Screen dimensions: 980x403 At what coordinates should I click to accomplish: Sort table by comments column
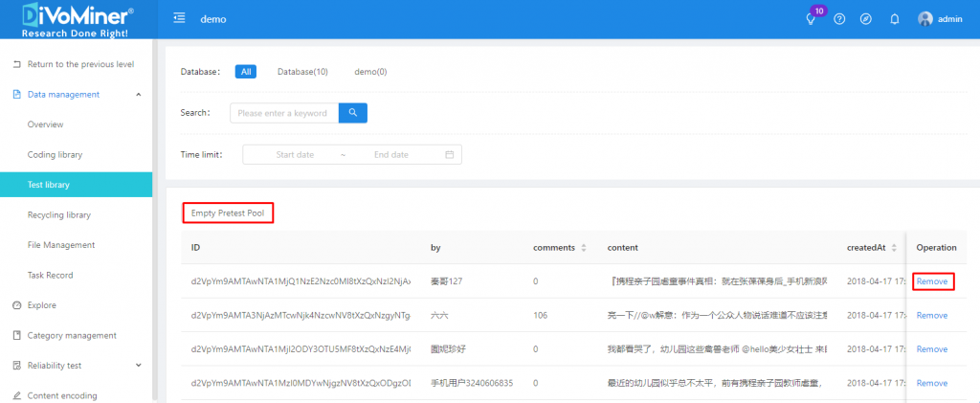(584, 248)
